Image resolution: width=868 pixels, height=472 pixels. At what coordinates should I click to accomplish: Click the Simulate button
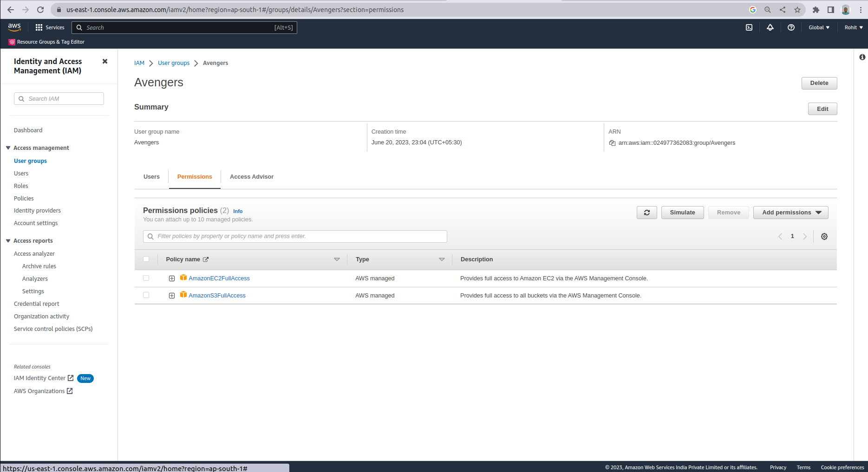[x=683, y=213]
